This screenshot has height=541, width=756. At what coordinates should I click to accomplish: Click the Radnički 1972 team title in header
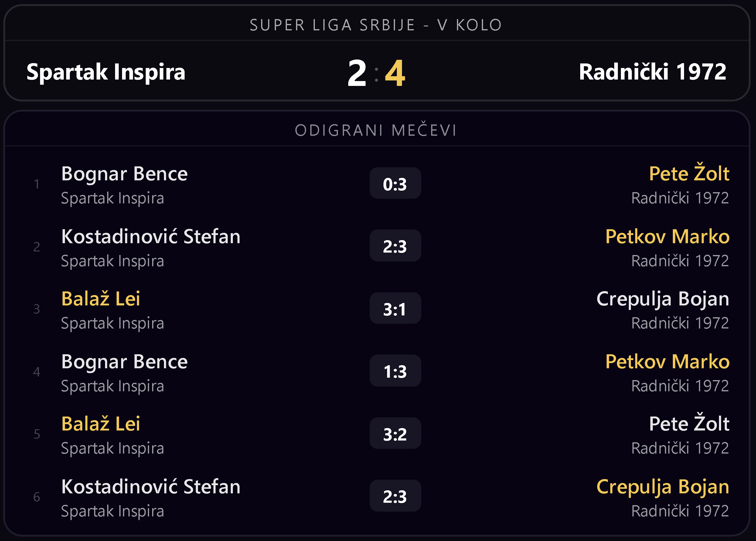click(652, 72)
